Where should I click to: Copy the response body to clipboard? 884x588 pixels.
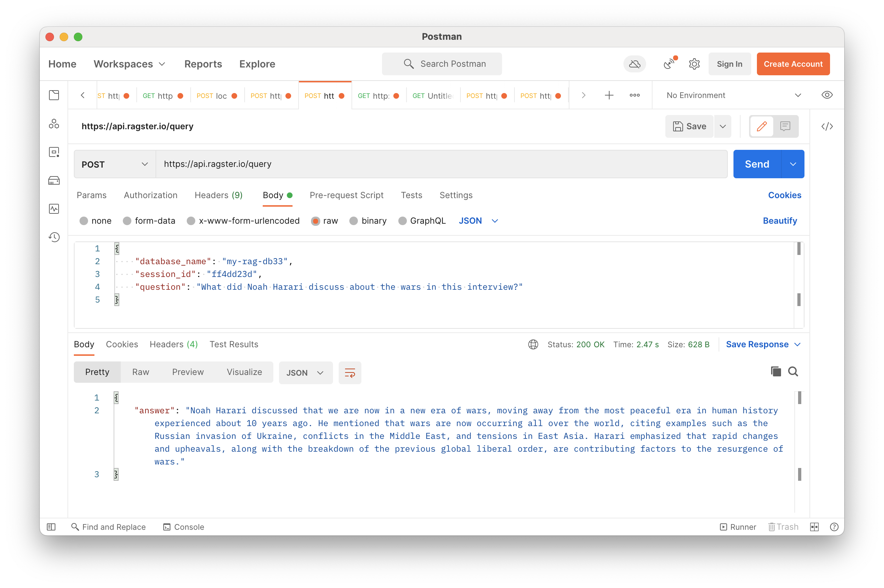[776, 371]
